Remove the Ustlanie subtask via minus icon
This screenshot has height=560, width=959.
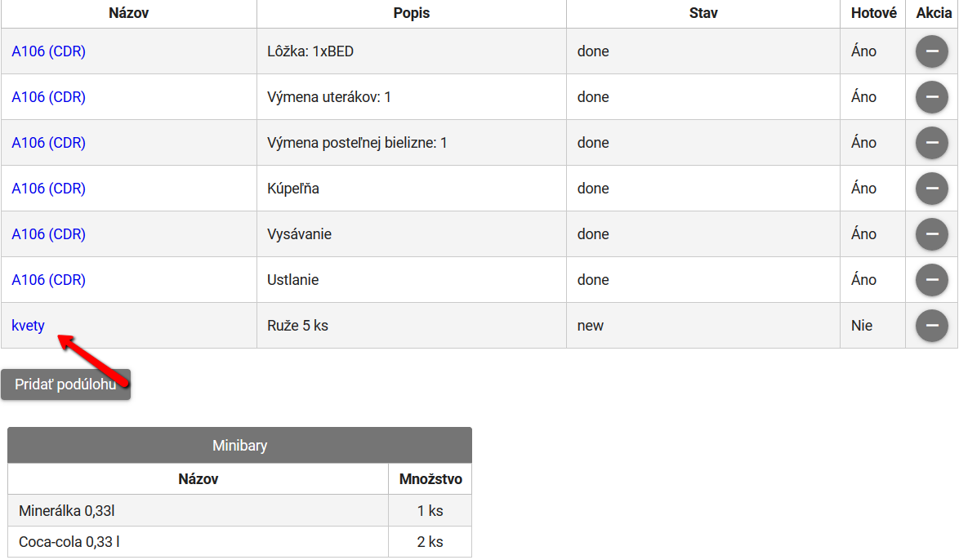(x=931, y=280)
